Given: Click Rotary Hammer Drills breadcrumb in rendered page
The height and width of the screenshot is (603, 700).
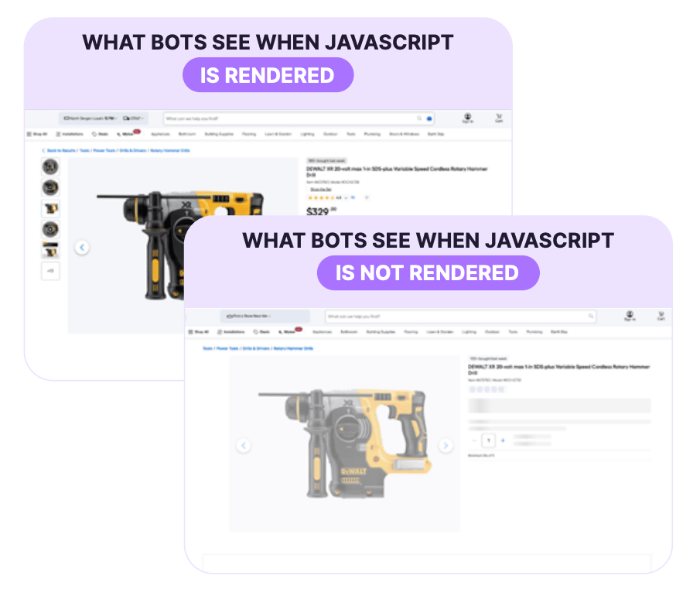Looking at the screenshot, I should tap(170, 150).
